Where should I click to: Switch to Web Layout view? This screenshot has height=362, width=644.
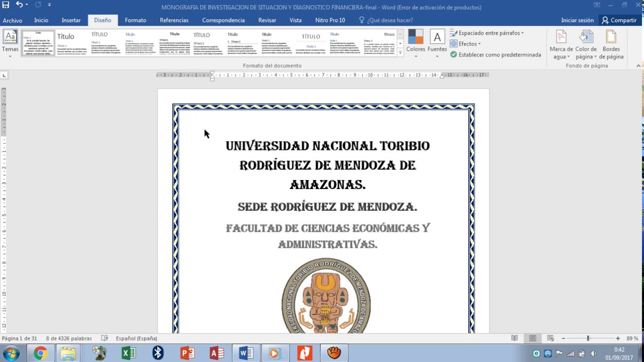(550, 338)
